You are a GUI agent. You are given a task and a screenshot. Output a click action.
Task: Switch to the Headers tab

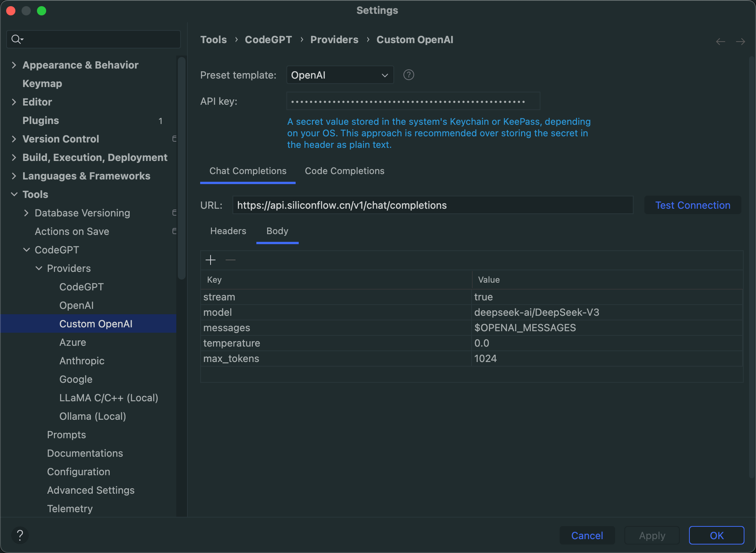coord(228,231)
